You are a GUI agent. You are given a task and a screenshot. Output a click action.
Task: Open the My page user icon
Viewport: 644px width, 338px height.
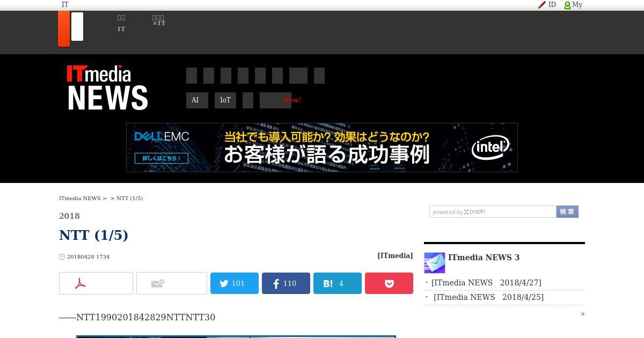coord(567,5)
